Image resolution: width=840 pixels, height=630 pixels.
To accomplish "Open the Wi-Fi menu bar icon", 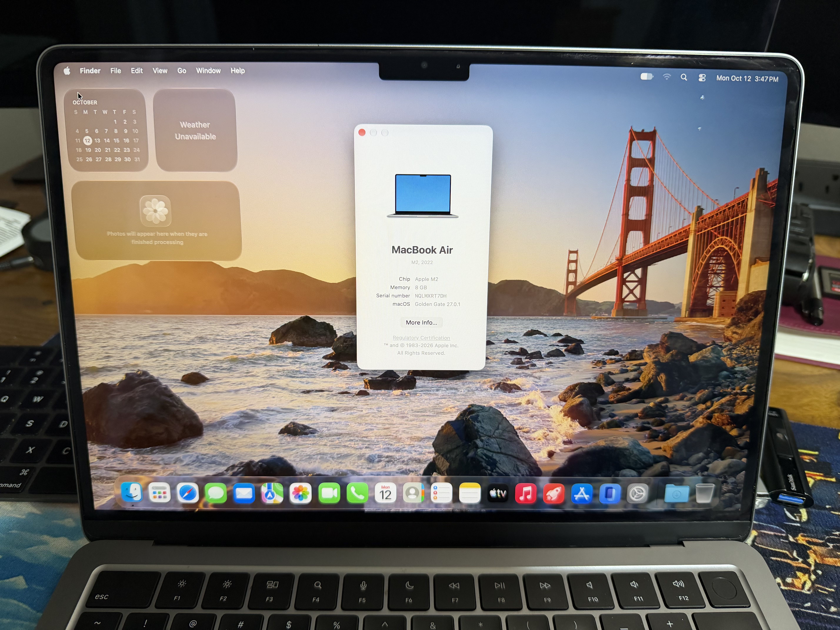I will pyautogui.click(x=666, y=77).
